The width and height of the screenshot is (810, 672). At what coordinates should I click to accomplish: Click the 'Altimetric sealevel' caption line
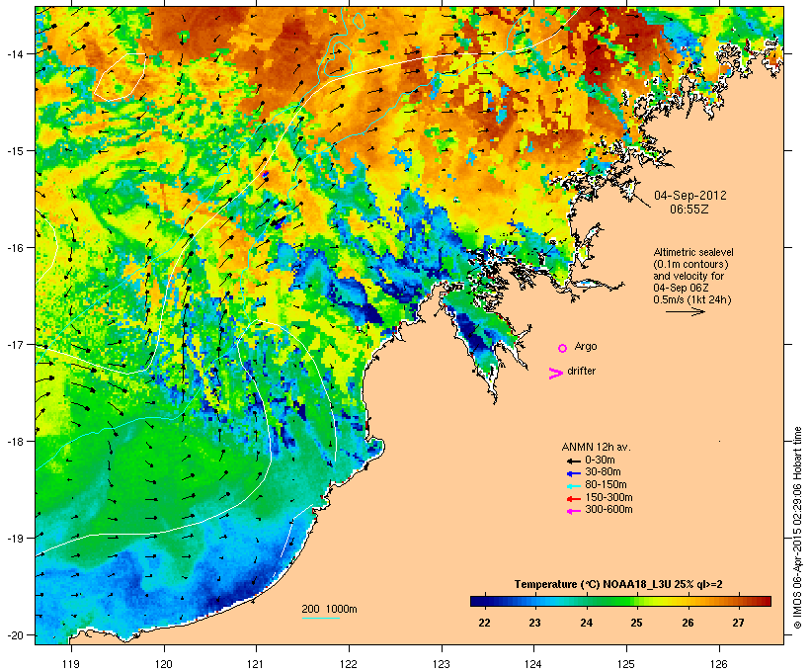[693, 252]
